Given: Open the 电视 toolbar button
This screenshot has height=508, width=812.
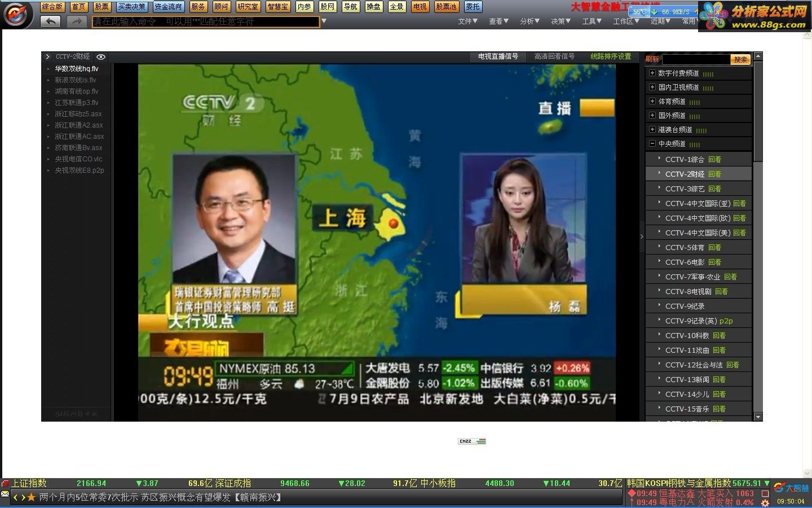Looking at the screenshot, I should tap(420, 7).
